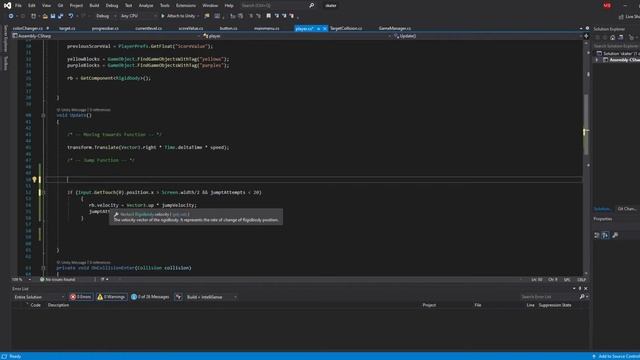640x360 pixels.
Task: Collapse the OnCollisionEnter method outlining toggle
Action: click(x=43, y=268)
